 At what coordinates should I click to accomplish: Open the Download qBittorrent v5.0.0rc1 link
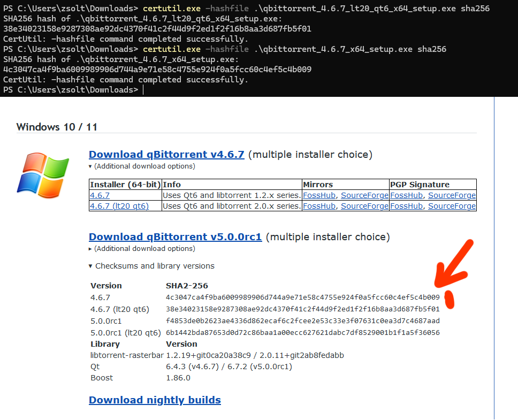[x=176, y=237]
